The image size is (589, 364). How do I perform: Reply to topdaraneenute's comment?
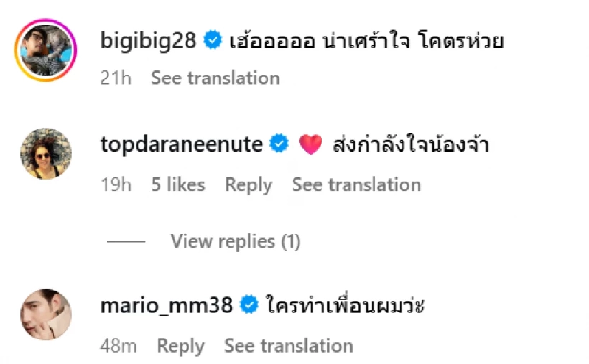[x=248, y=185]
